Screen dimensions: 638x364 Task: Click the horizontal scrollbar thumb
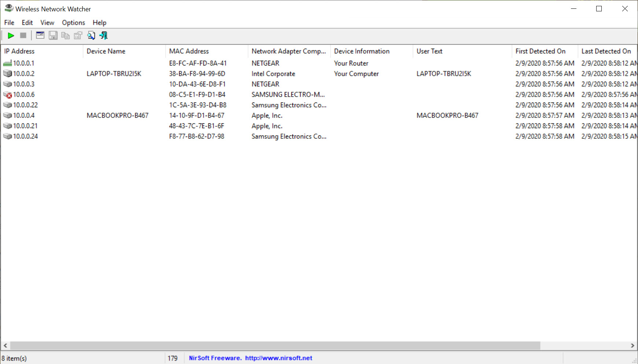275,346
